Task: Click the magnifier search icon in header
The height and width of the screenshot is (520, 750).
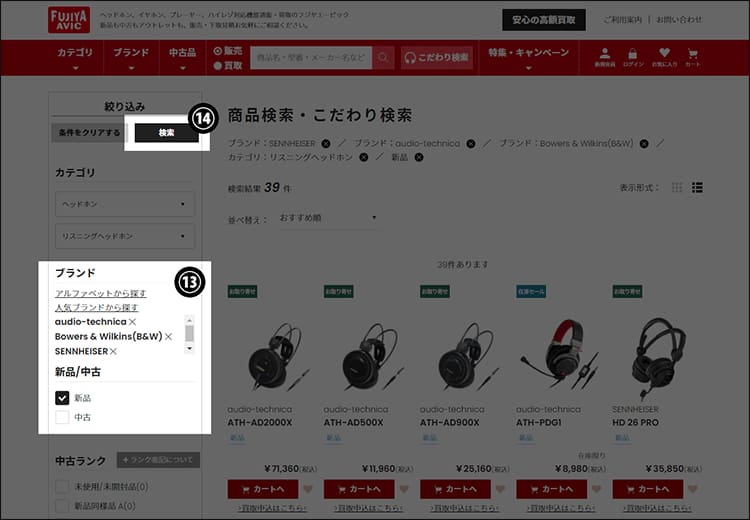Action: tap(383, 57)
